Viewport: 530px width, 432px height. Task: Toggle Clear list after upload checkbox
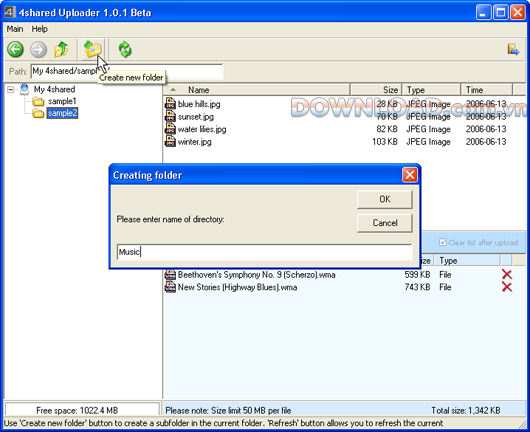click(443, 242)
